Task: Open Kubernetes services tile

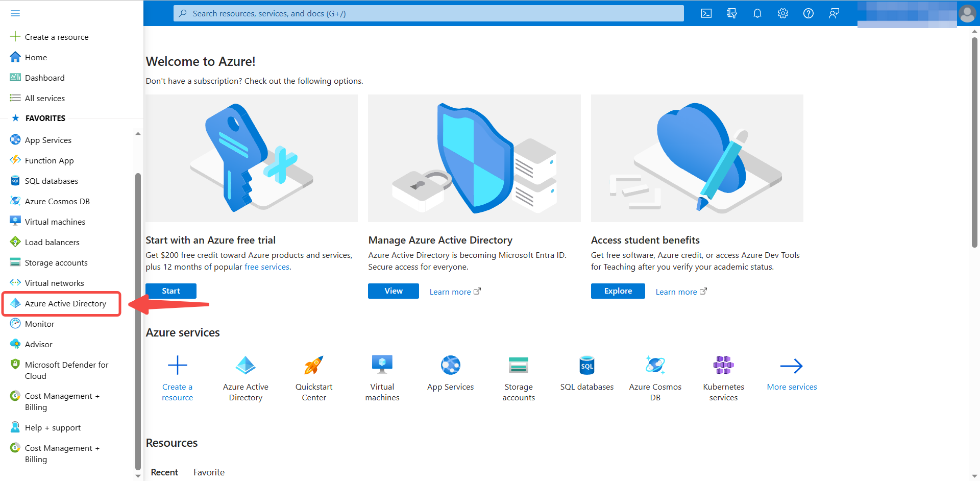Action: [724, 378]
